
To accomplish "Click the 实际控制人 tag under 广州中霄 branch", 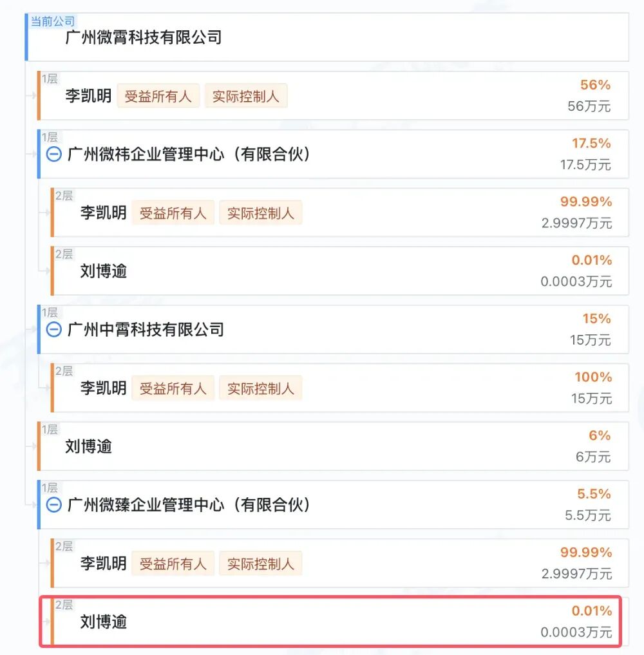I will click(x=261, y=388).
